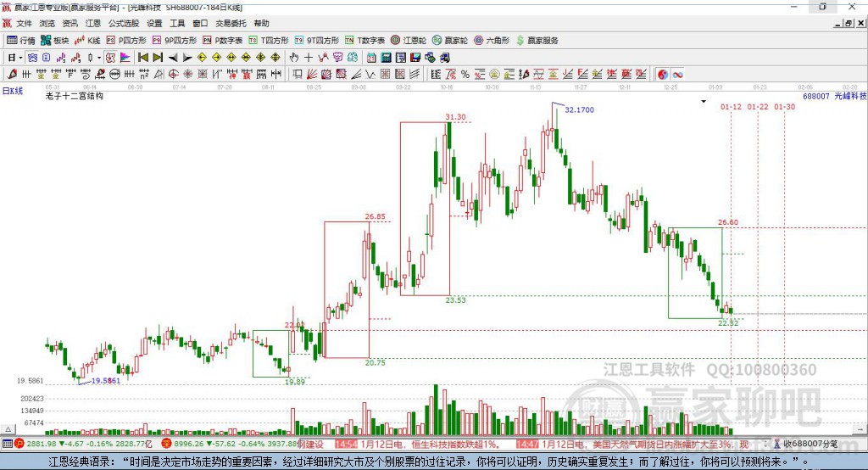The image size is (868, 470).
Task: Restore the inner chart window
Action: [x=849, y=23]
